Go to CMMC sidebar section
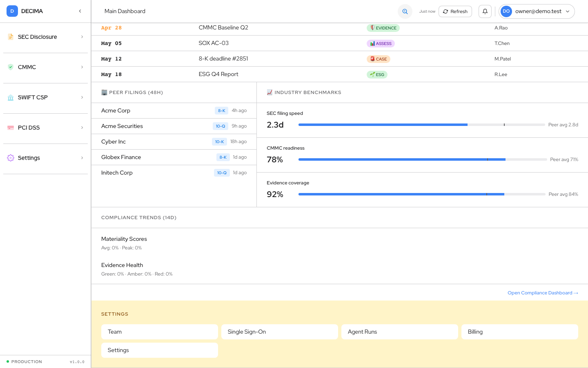 (45, 67)
